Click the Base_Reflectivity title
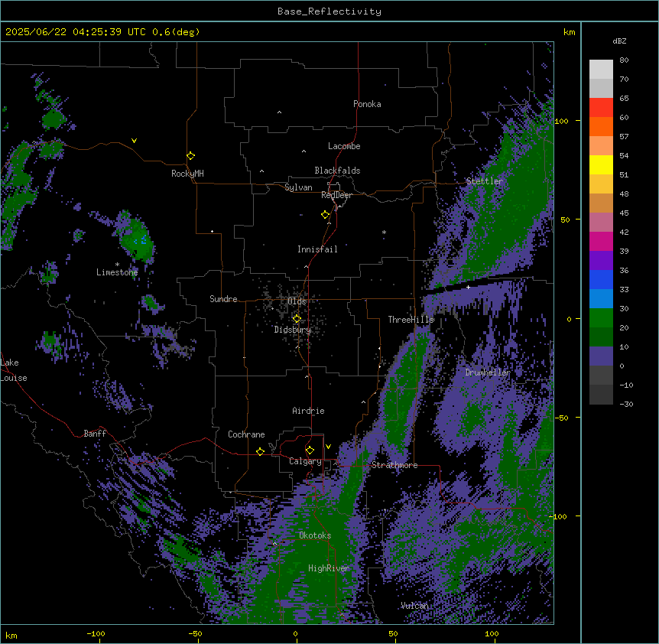 pyautogui.click(x=329, y=11)
